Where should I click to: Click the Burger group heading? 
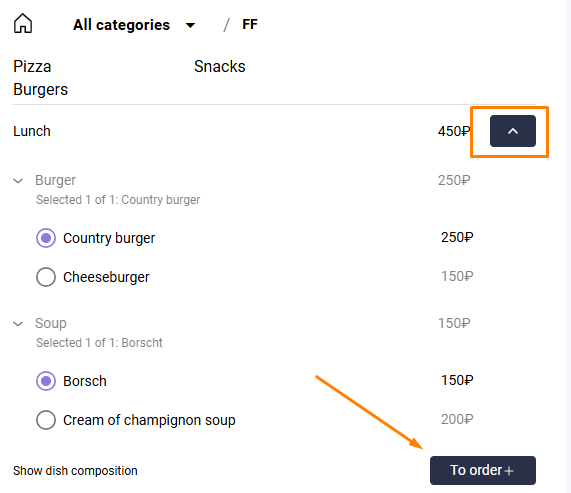[x=55, y=180]
